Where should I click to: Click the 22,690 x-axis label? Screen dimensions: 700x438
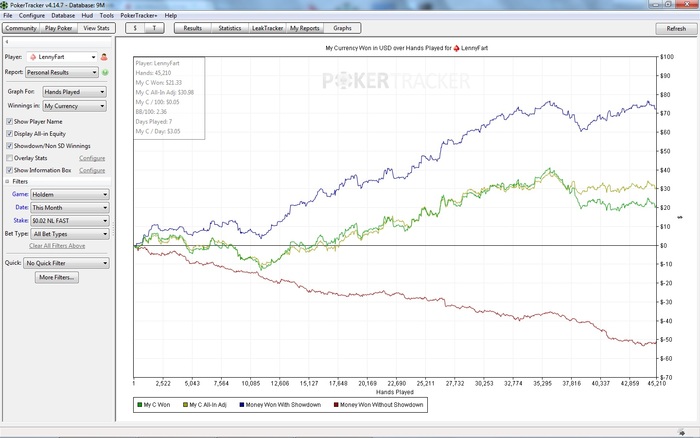(x=397, y=384)
